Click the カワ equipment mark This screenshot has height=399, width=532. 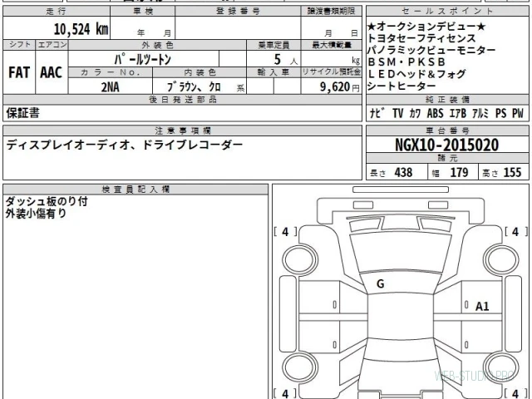click(415, 113)
